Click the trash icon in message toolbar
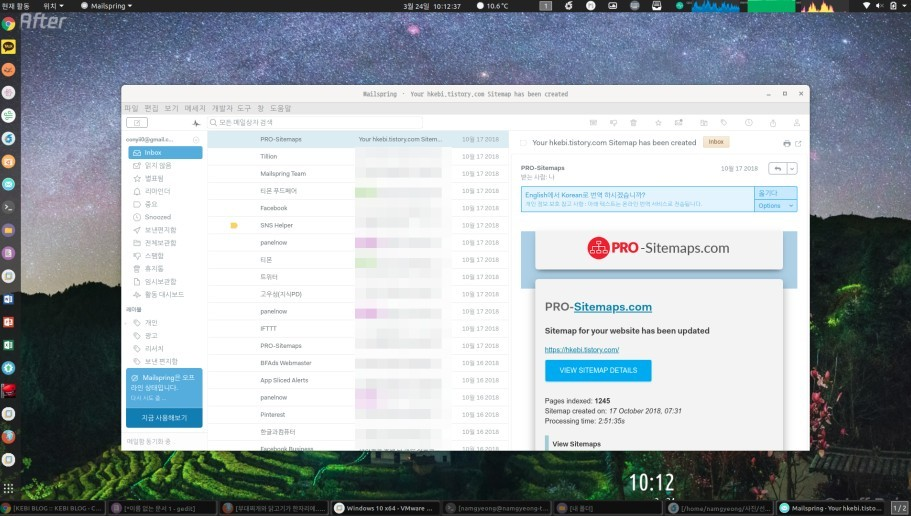The image size is (911, 516). click(x=633, y=123)
